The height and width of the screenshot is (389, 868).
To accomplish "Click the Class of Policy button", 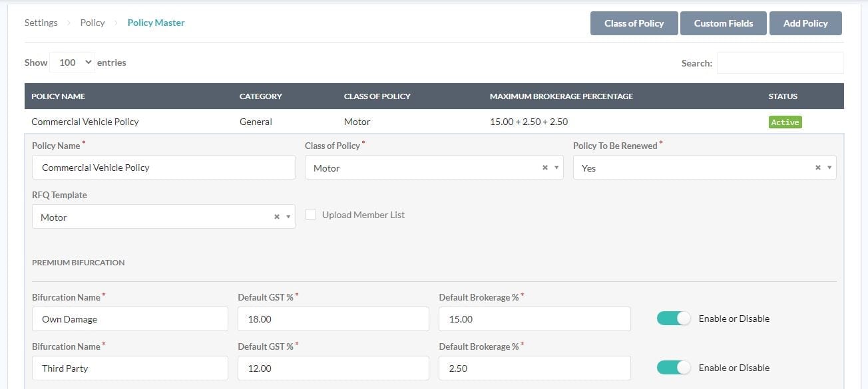I will click(633, 23).
